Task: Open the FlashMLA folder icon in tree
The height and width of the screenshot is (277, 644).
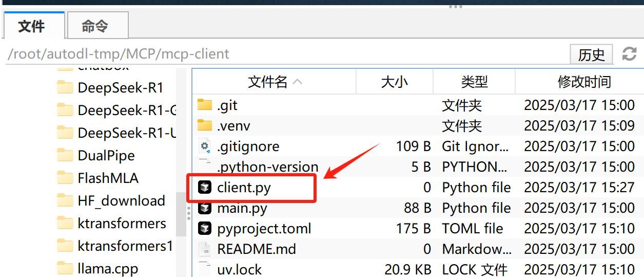Action: [x=65, y=178]
